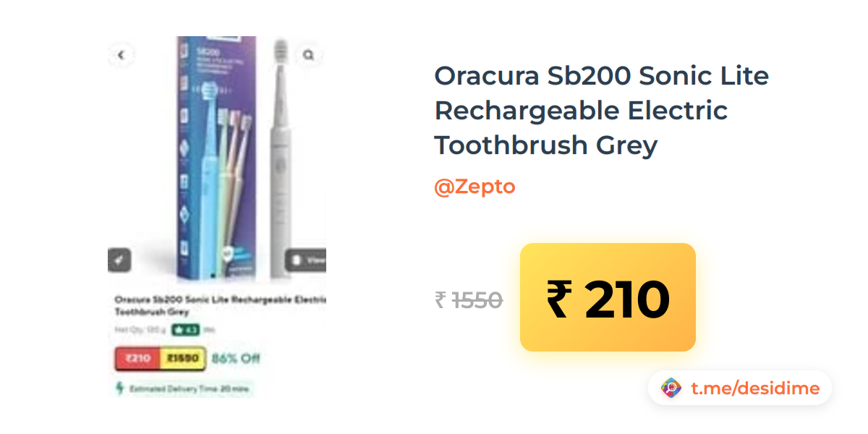Click the green lightning delivery icon
The width and height of the screenshot is (868, 434).
pos(120,388)
